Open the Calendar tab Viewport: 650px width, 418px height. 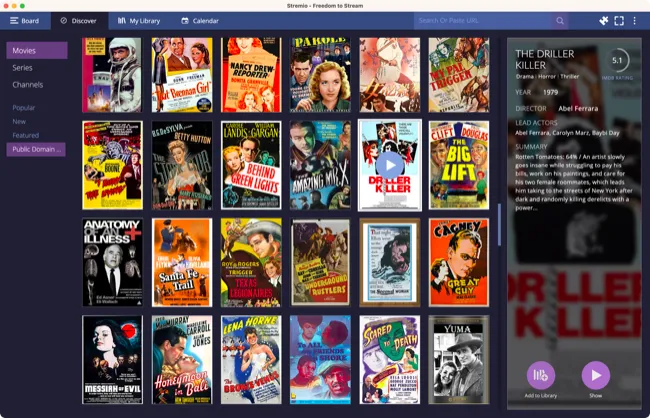[x=200, y=21]
